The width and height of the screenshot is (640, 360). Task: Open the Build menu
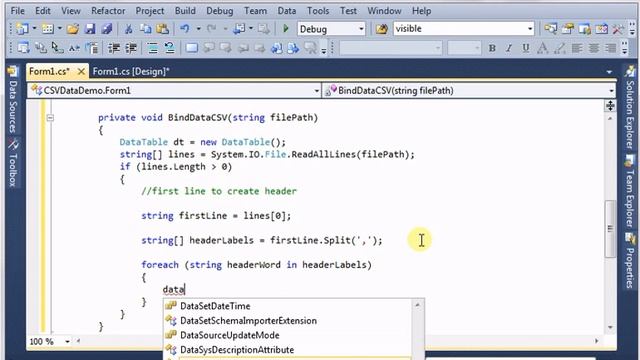click(x=185, y=11)
